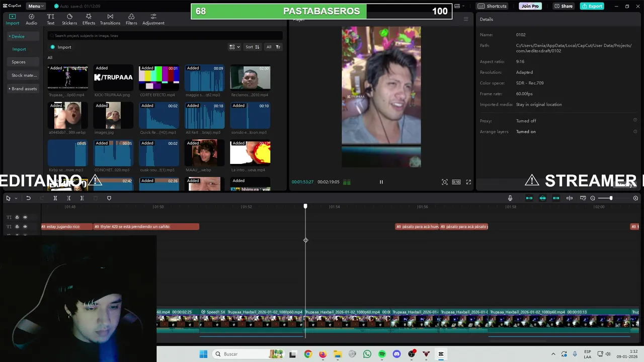The height and width of the screenshot is (362, 644).
Task: Open the layout icon beside Shortcuts
Action: click(x=459, y=6)
